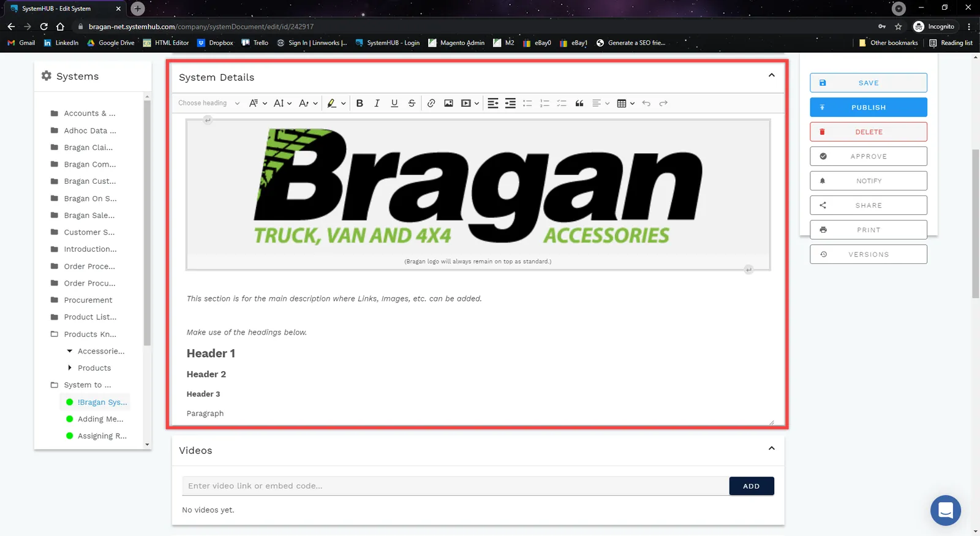Click the APPROVE button
The height and width of the screenshot is (536, 980).
coord(869,156)
